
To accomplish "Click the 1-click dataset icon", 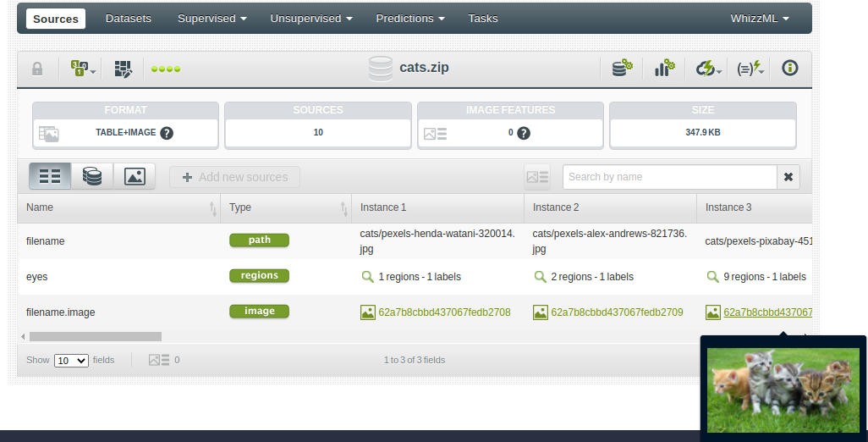I will 623,69.
